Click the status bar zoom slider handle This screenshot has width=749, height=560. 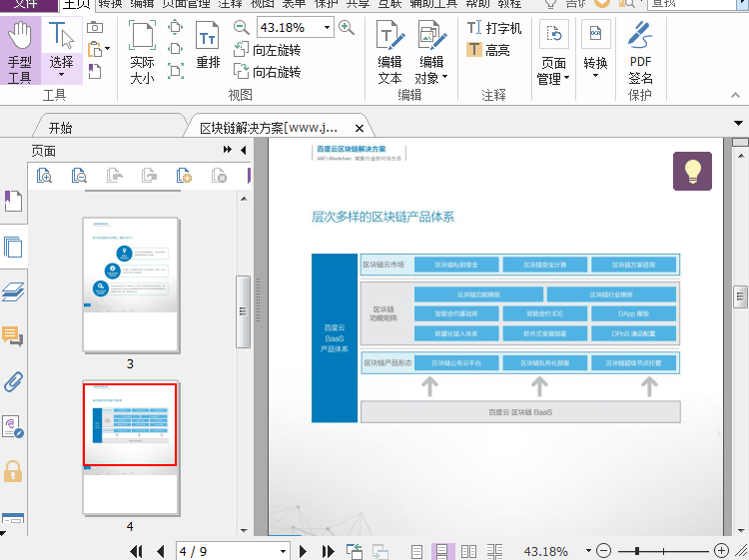pyautogui.click(x=637, y=551)
